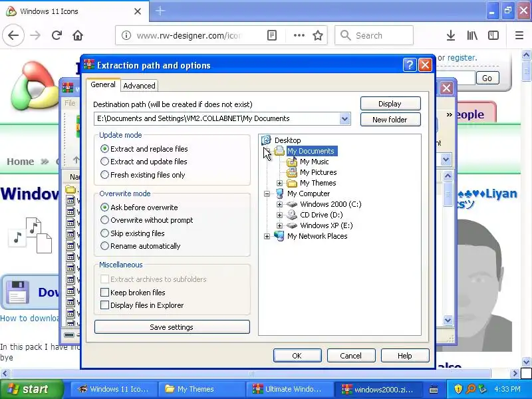Choose Overwrite without prompt

click(104, 220)
